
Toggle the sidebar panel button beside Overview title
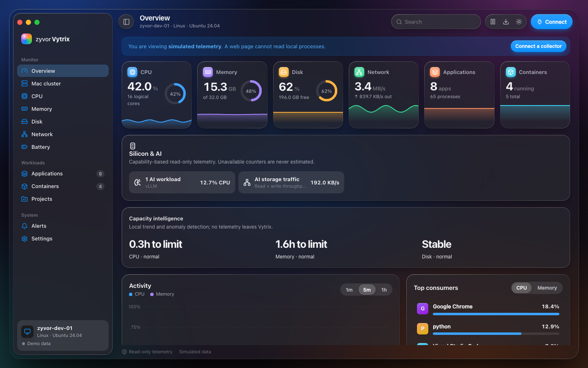click(x=126, y=22)
